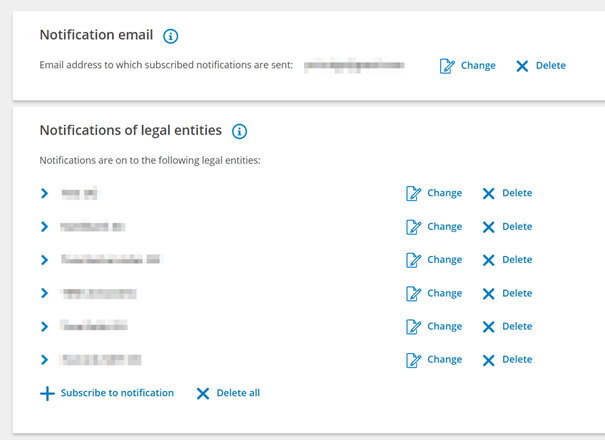Expand the first legal entity row chevron

[44, 193]
